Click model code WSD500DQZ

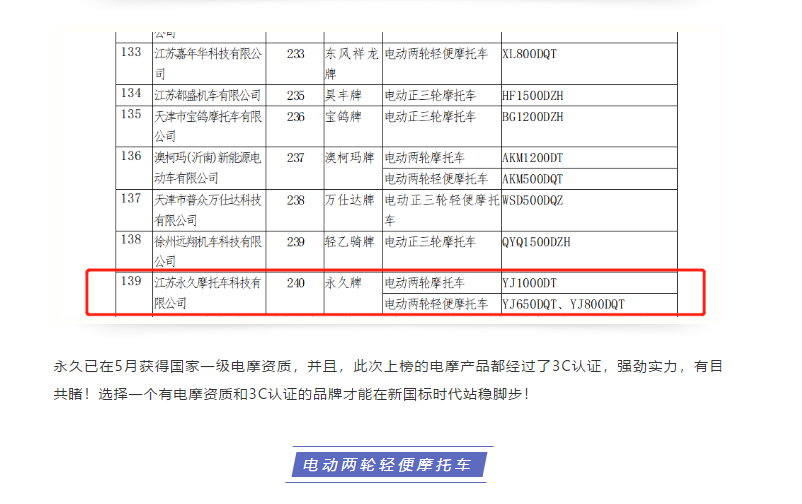point(532,200)
